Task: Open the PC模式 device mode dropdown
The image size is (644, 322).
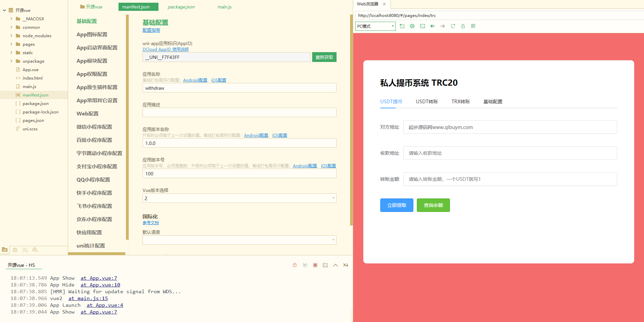Action: click(x=375, y=26)
